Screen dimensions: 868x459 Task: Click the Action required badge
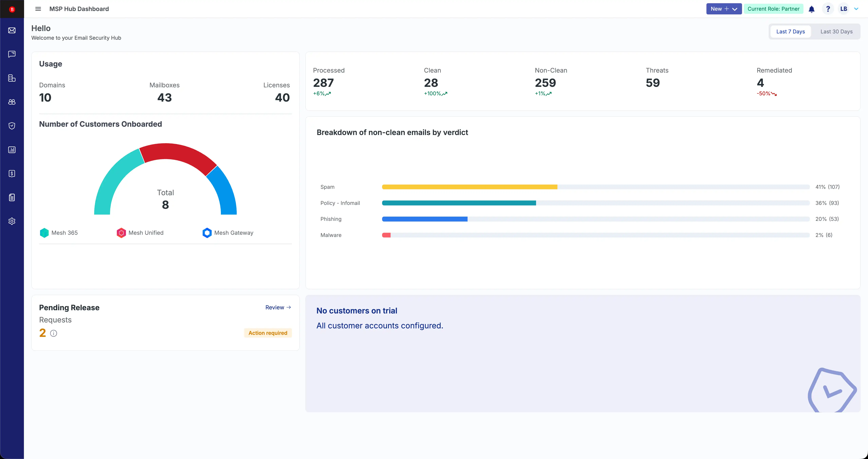coord(268,333)
